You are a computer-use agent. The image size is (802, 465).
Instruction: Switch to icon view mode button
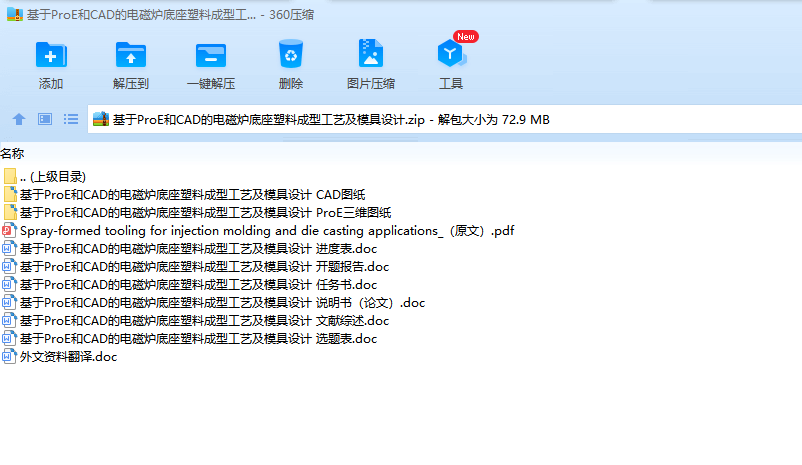tap(45, 119)
